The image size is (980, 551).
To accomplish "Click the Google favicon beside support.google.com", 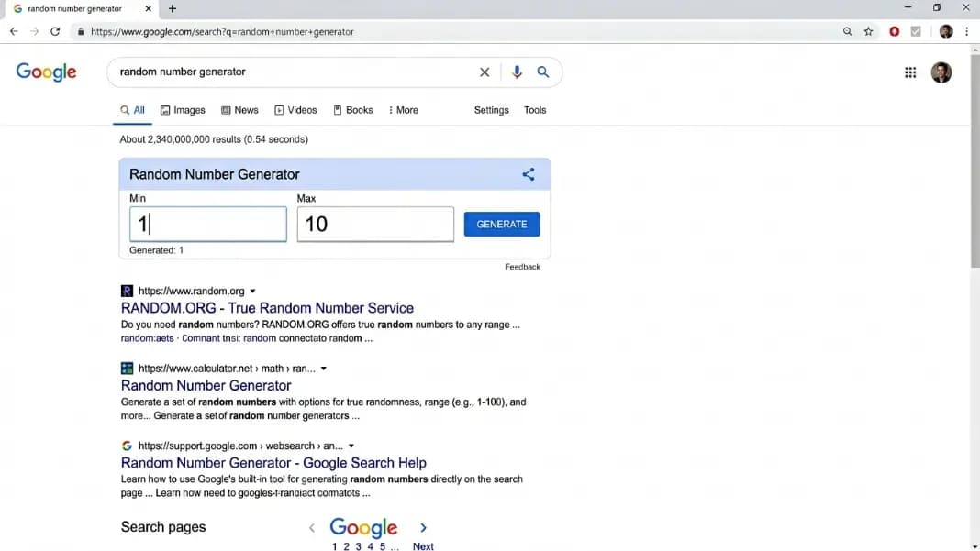I will [x=127, y=446].
